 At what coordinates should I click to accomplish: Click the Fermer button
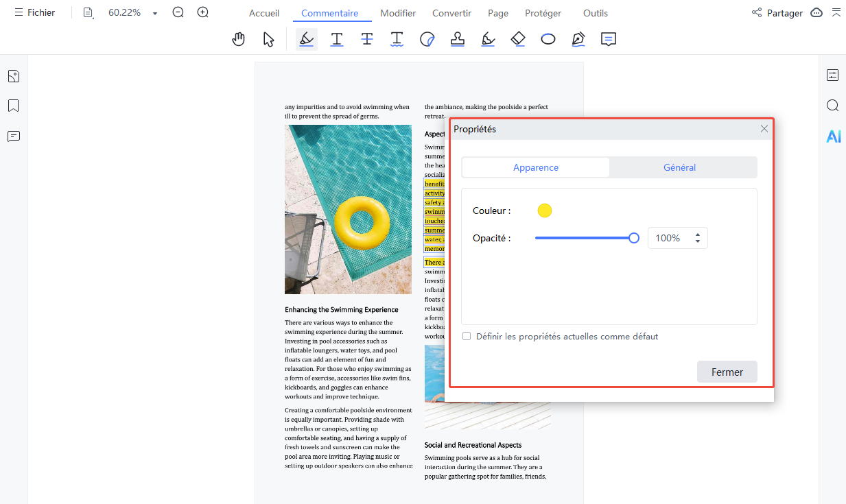pyautogui.click(x=727, y=372)
